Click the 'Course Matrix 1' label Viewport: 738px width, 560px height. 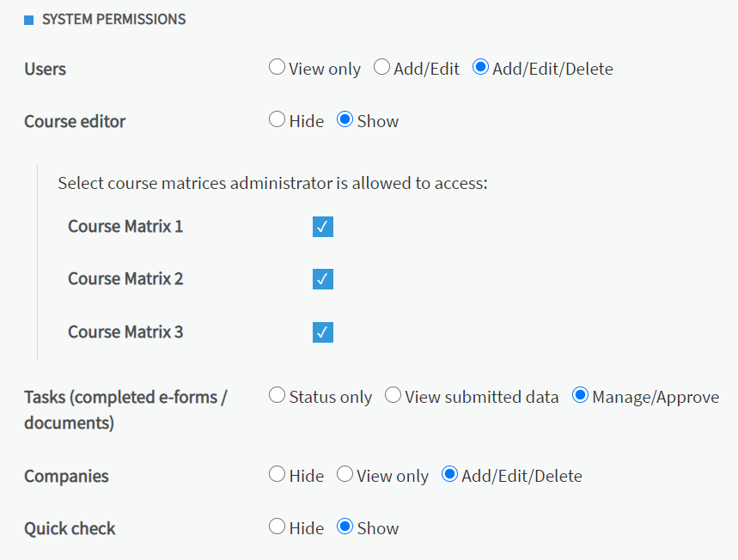pyautogui.click(x=125, y=227)
